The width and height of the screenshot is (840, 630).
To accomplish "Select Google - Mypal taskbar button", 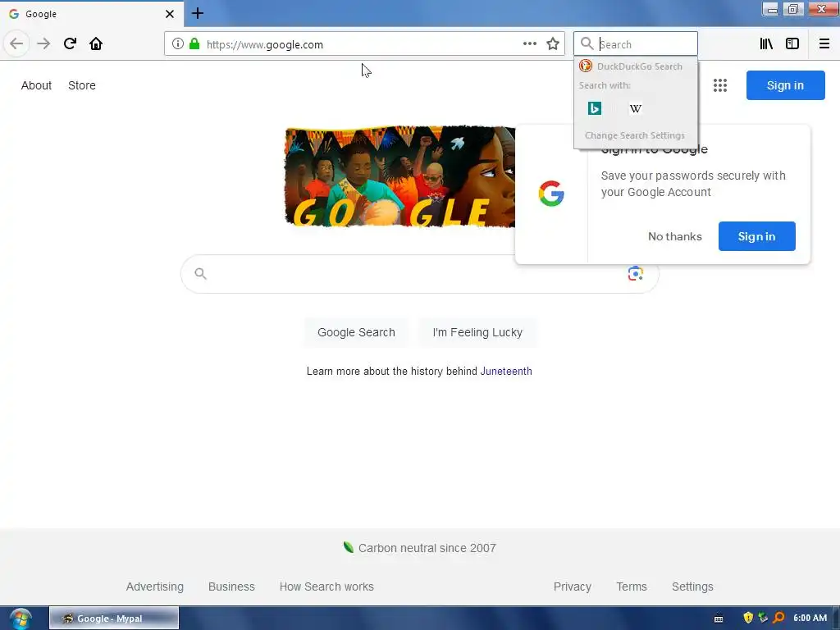I will coord(114,619).
